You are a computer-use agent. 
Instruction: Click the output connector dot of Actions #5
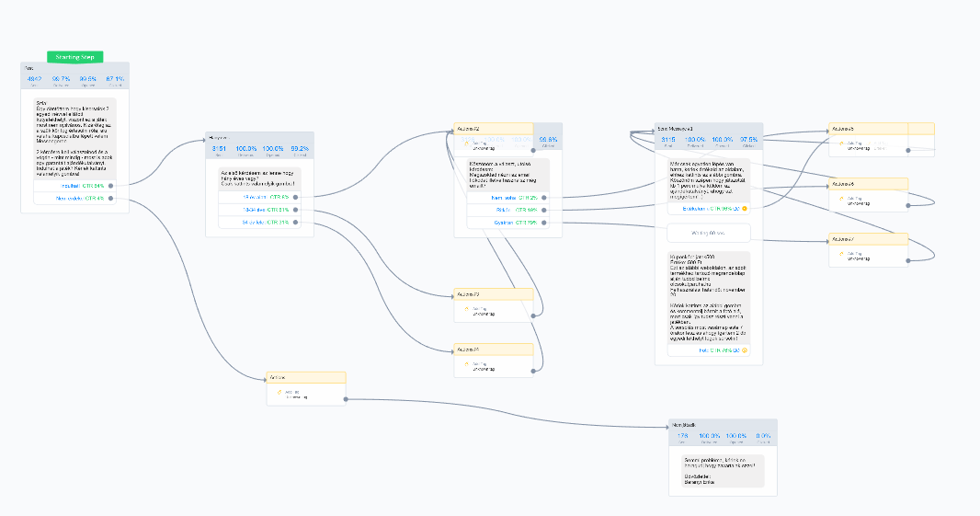[x=908, y=150]
